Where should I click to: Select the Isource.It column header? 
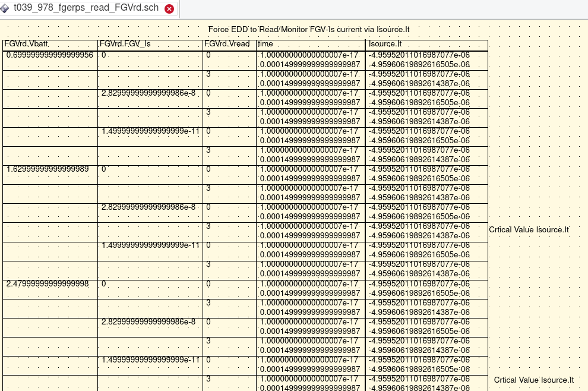click(x=385, y=44)
